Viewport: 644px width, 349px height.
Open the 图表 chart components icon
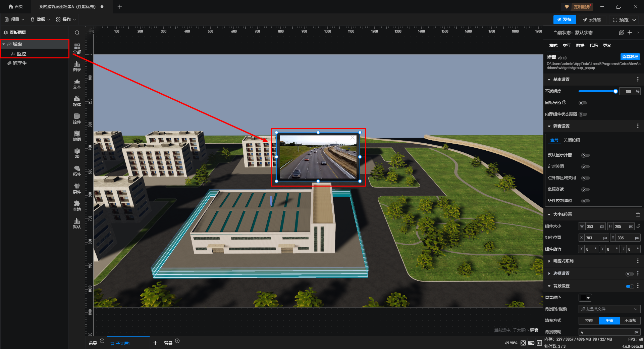[x=77, y=66]
